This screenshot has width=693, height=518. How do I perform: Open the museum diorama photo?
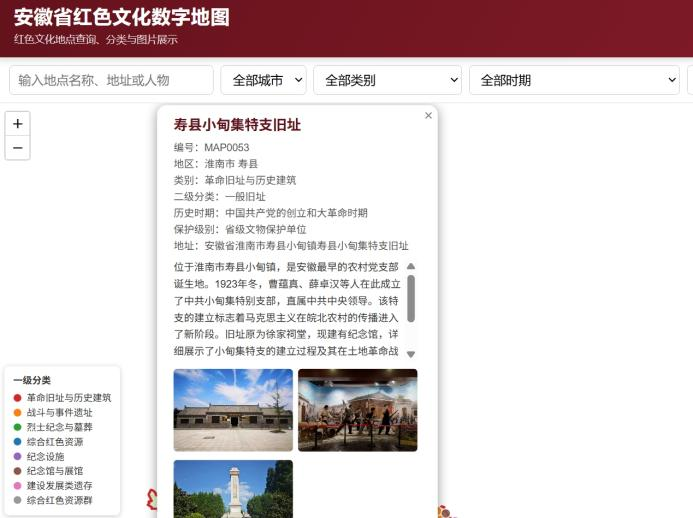coord(358,410)
